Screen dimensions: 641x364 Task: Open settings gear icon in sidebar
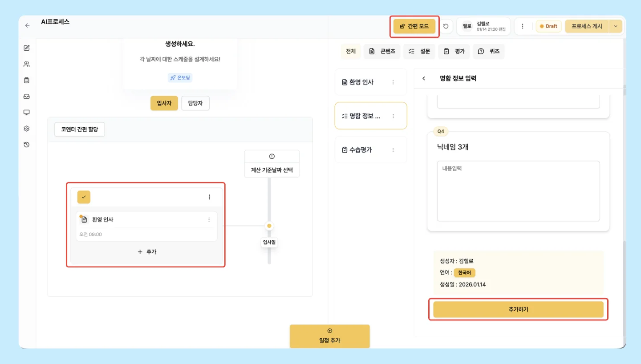(x=27, y=129)
